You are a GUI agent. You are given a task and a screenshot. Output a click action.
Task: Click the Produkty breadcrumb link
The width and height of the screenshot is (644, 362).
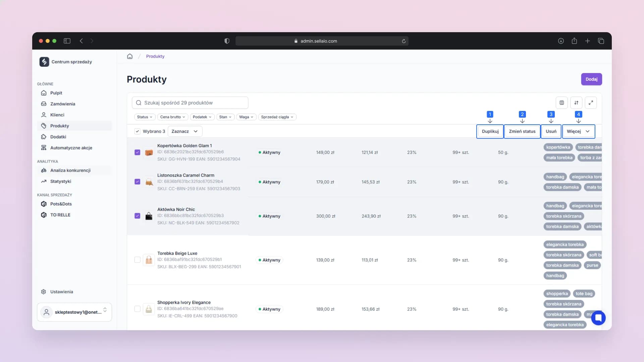(x=155, y=56)
